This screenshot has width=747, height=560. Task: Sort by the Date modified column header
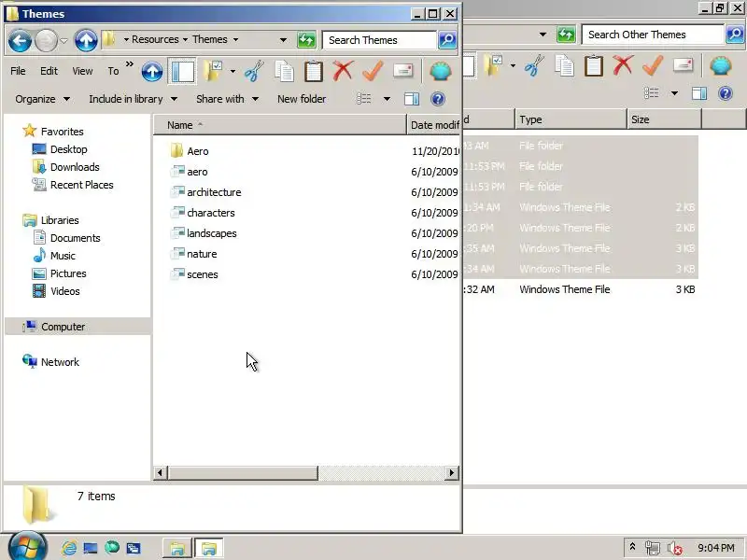433,125
